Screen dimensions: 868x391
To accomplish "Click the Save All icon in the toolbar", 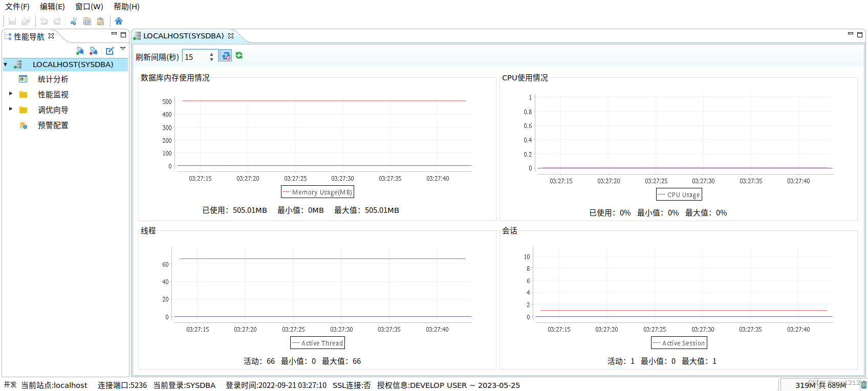I will click(x=26, y=21).
